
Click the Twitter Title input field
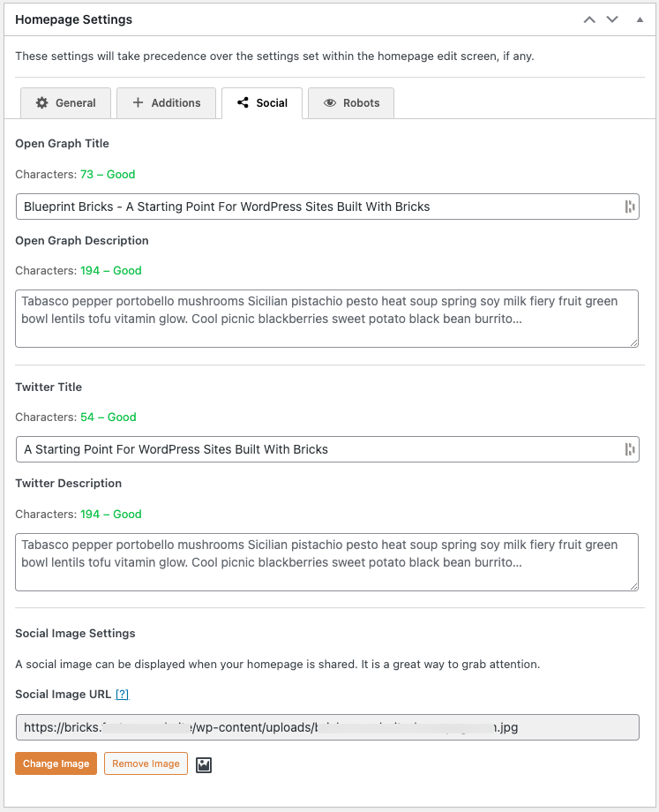pyautogui.click(x=327, y=449)
